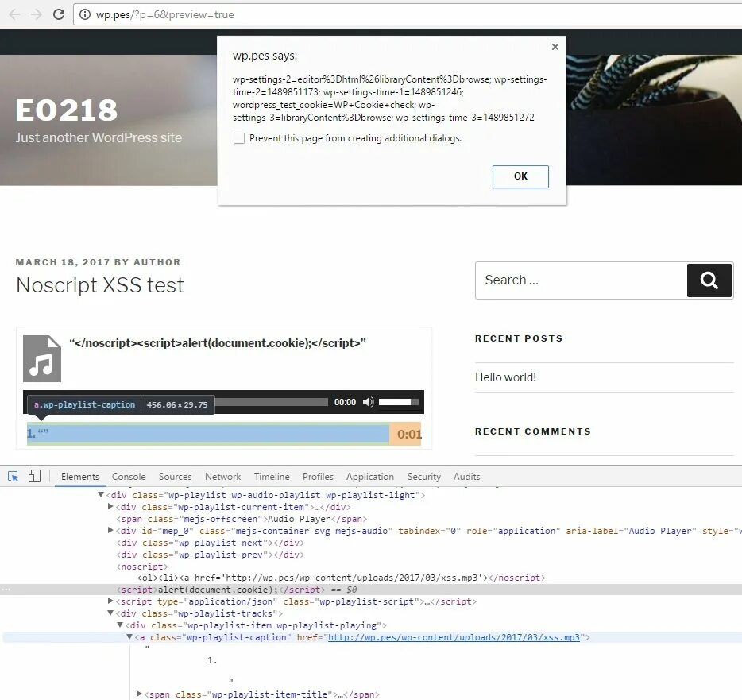The height and width of the screenshot is (700, 742).
Task: Close the wp.pes alert dialog with X
Action: coord(555,46)
